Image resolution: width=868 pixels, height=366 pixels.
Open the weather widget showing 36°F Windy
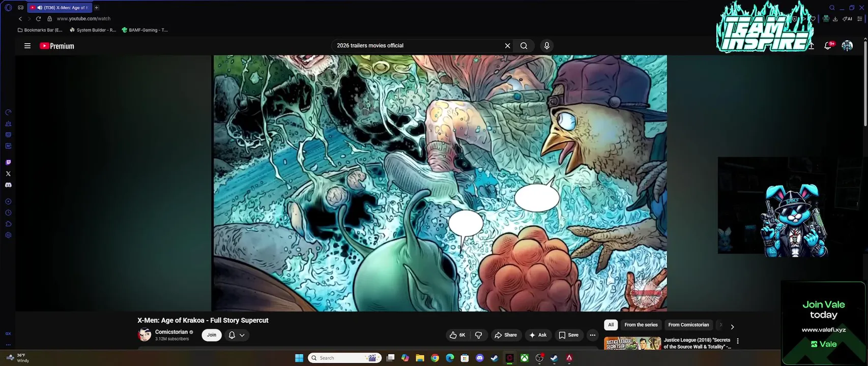pyautogui.click(x=18, y=358)
